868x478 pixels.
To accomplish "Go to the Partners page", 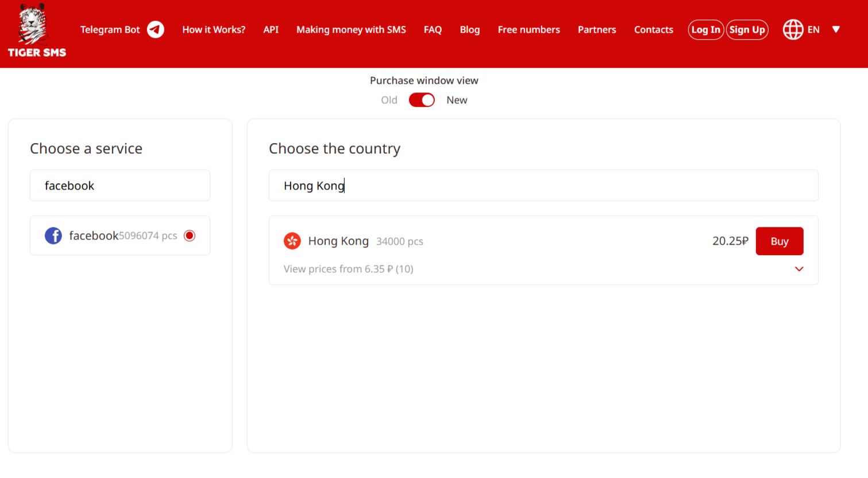I will tap(597, 29).
